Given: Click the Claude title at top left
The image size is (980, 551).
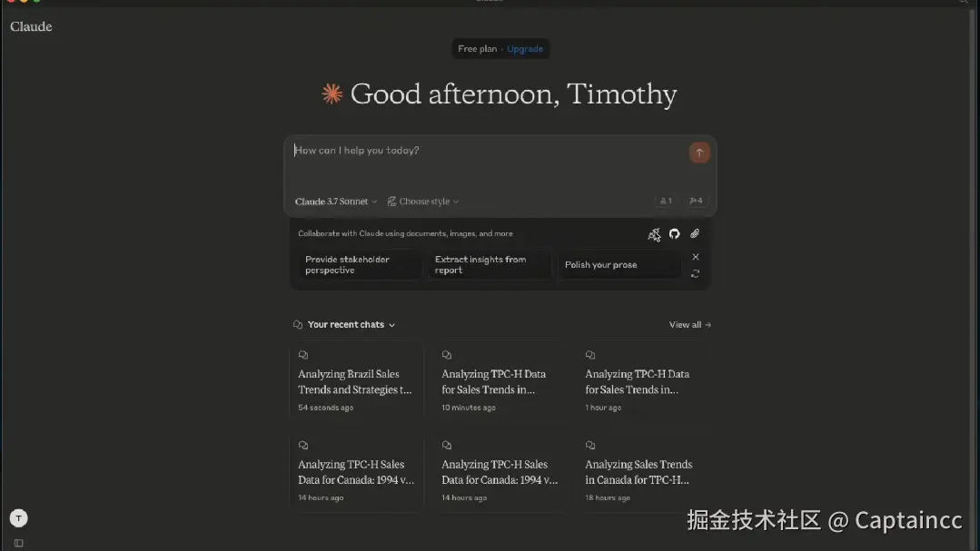Looking at the screenshot, I should pyautogui.click(x=31, y=26).
